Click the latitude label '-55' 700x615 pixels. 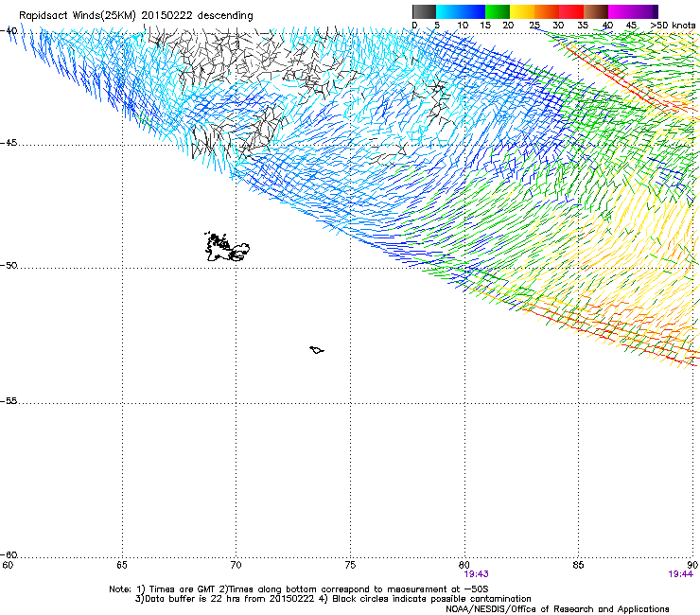[x=9, y=401]
